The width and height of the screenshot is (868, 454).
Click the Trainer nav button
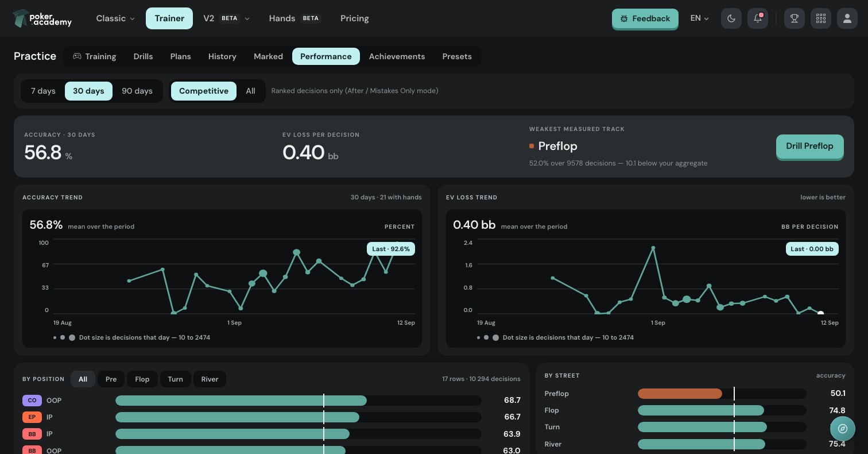click(169, 18)
